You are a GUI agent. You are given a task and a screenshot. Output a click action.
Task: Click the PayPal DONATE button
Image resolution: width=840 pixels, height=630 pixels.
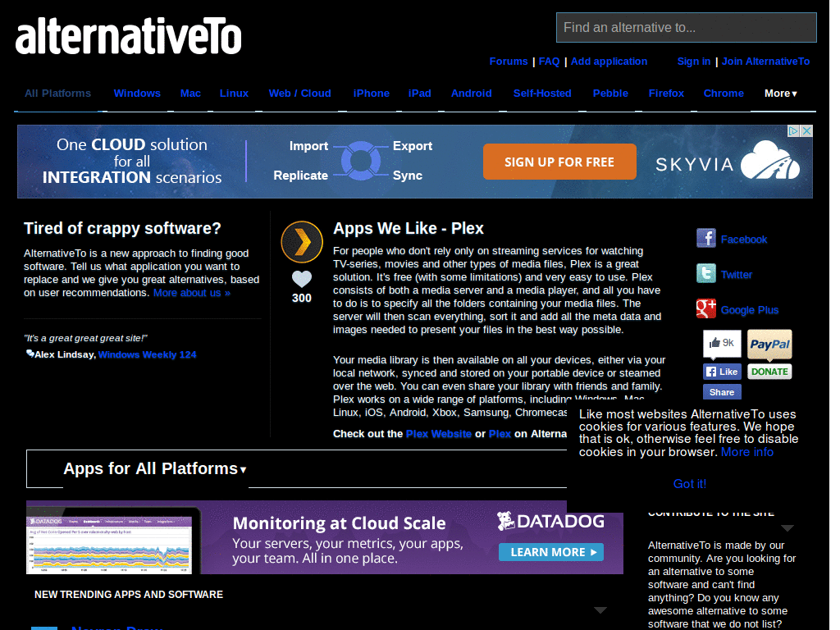[x=769, y=372]
